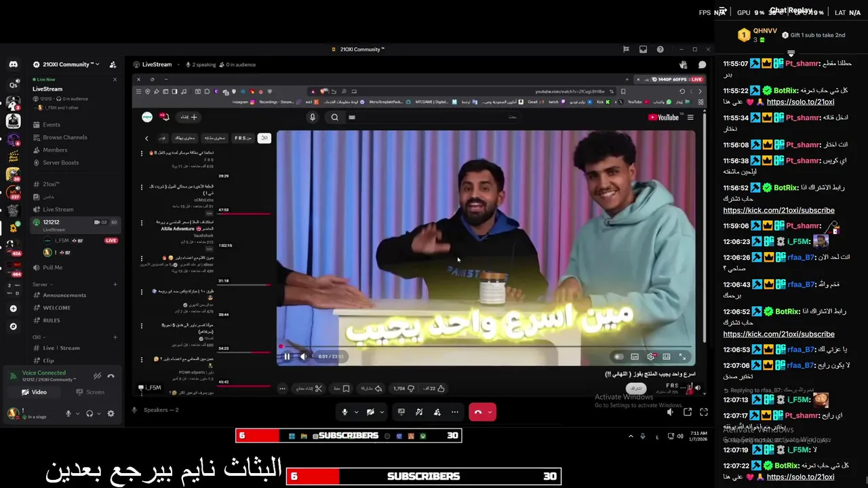
Task: Switch YouTube player to theater mode
Action: click(667, 357)
